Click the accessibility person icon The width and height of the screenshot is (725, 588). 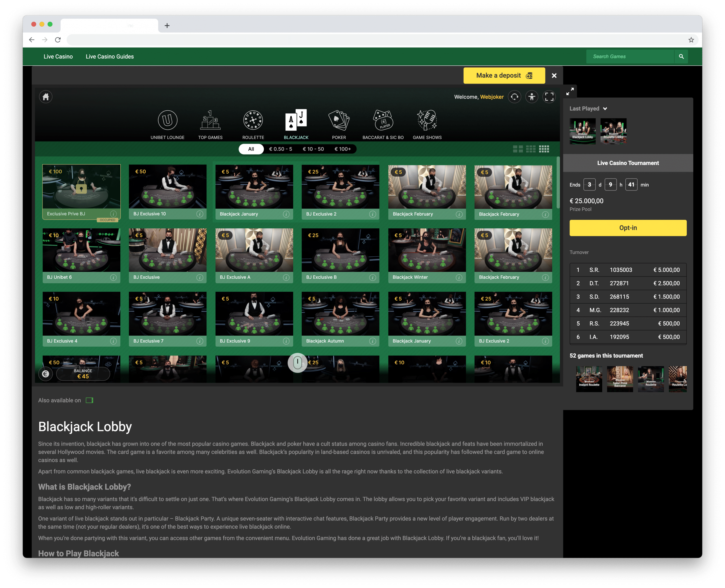(532, 97)
